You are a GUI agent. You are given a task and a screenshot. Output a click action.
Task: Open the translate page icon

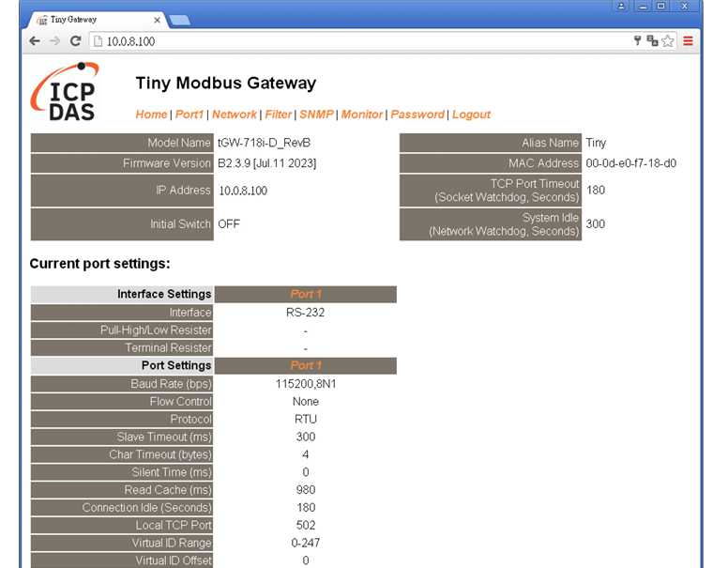tap(652, 41)
